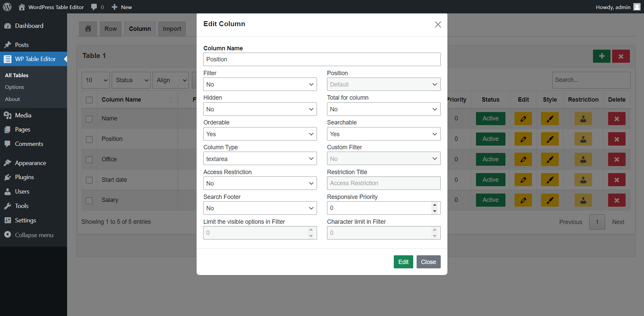Click the home icon tab
The height and width of the screenshot is (316, 644).
point(88,29)
